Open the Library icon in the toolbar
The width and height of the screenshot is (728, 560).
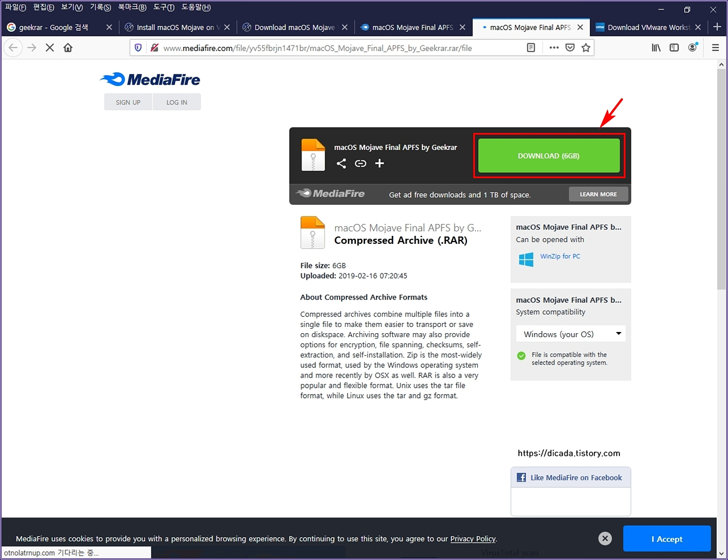tap(656, 48)
